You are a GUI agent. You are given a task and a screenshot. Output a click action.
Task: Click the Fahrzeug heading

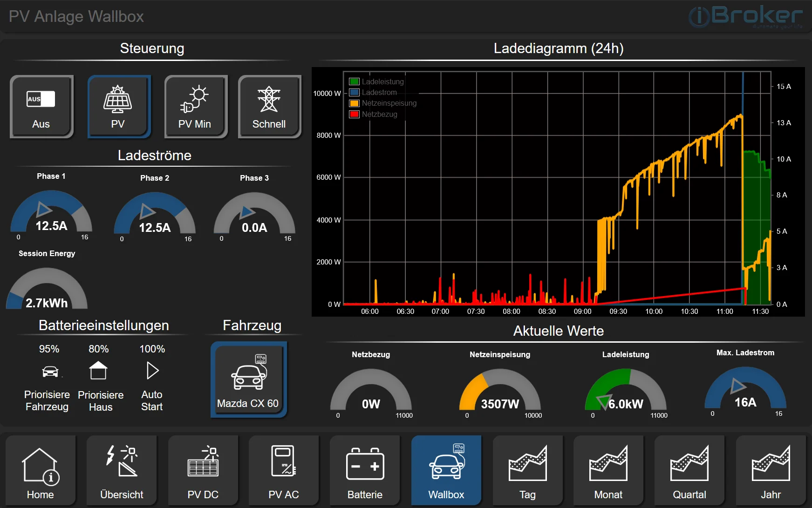coord(252,325)
